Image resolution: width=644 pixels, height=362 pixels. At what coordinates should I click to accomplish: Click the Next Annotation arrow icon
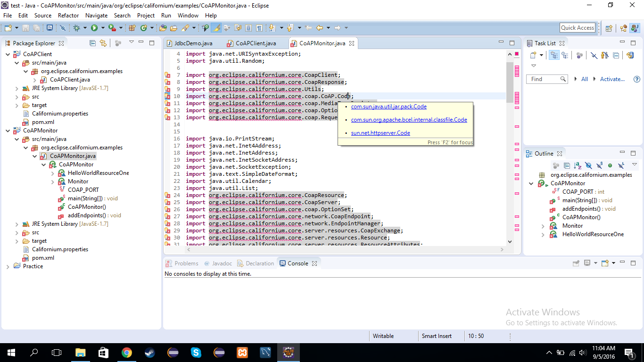(x=272, y=28)
